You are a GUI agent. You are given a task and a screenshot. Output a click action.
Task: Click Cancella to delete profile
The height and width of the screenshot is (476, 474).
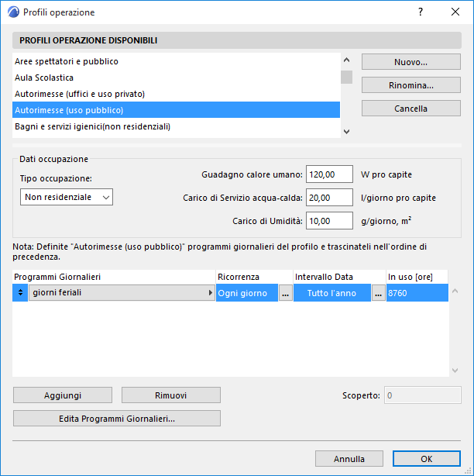point(410,109)
